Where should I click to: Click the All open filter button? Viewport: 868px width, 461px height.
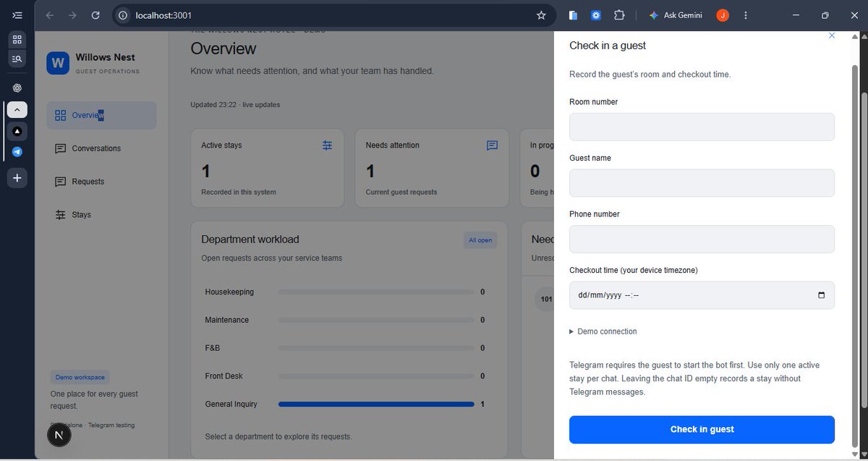click(x=480, y=240)
